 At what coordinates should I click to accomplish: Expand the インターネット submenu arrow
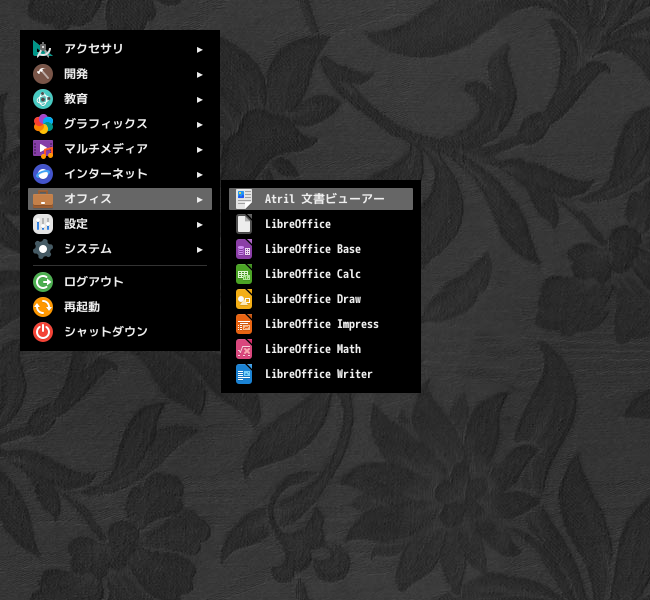click(199, 175)
